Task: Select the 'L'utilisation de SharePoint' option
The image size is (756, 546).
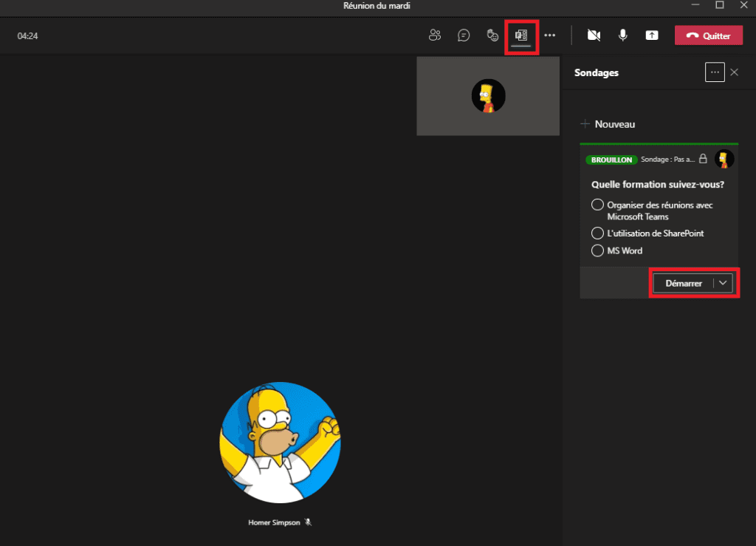Action: 647,233
